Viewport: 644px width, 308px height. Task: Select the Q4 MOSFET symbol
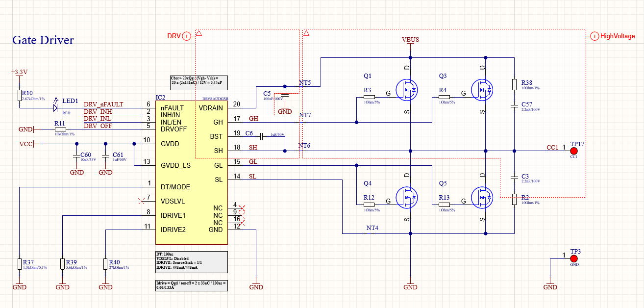(x=407, y=197)
